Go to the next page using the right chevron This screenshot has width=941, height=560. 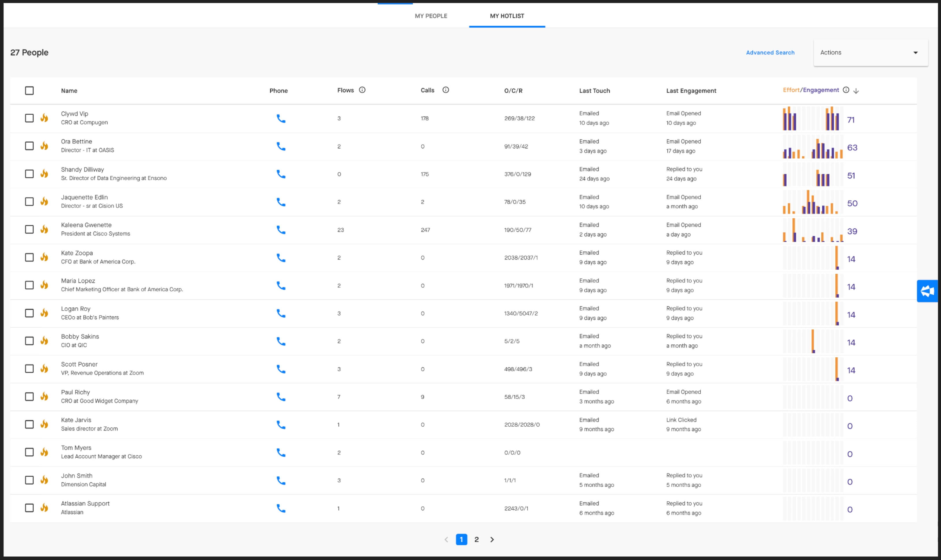pos(492,540)
